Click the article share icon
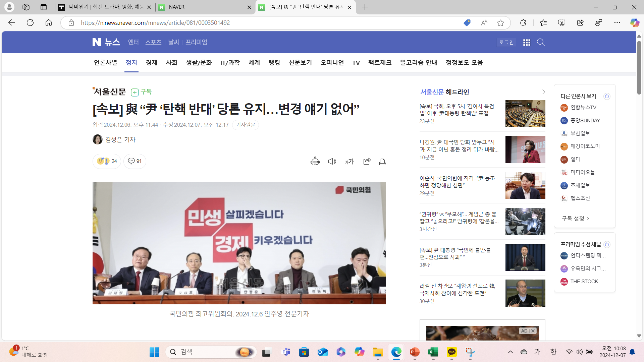The width and height of the screenshot is (644, 362). click(367, 161)
